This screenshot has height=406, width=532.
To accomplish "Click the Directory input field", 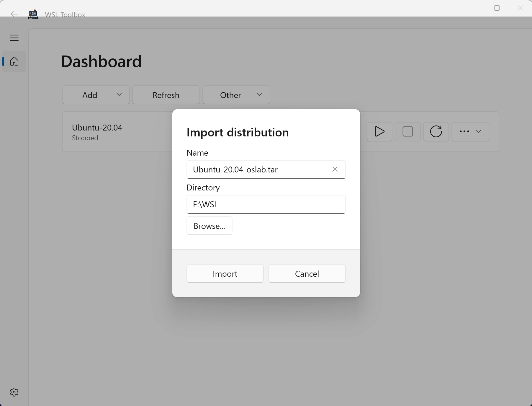I will coord(266,205).
